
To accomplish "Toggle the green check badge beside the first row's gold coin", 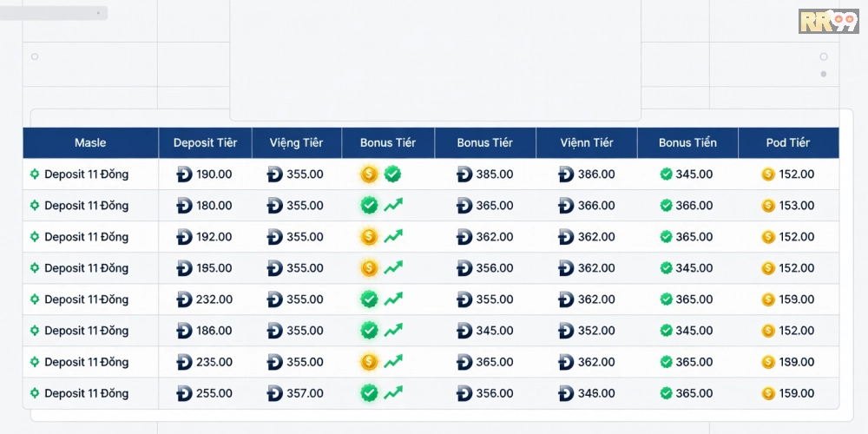I will pos(392,174).
